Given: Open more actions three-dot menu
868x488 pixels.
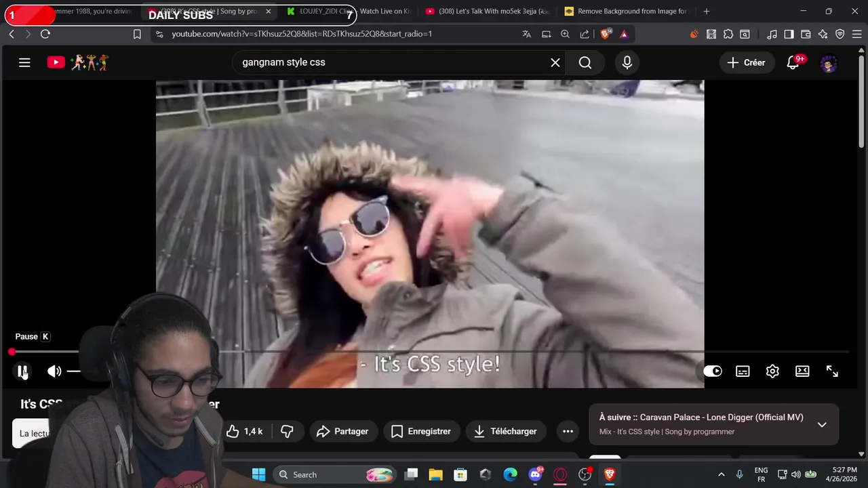Looking at the screenshot, I should click(x=568, y=431).
